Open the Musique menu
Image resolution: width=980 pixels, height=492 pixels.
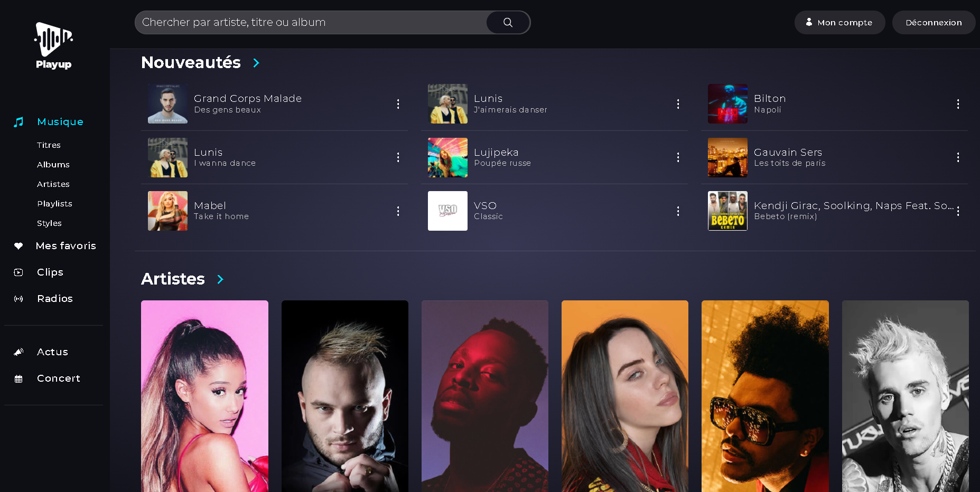[x=60, y=122]
